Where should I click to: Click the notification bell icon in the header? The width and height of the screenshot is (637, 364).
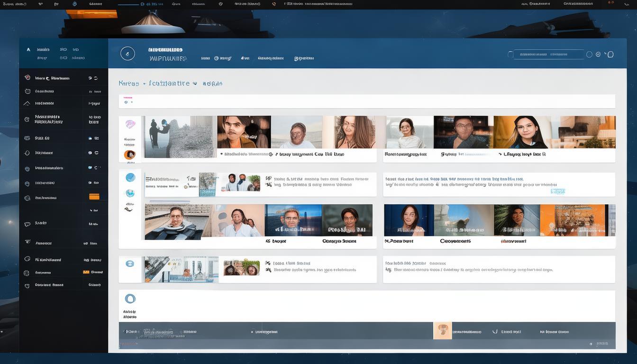coord(610,55)
